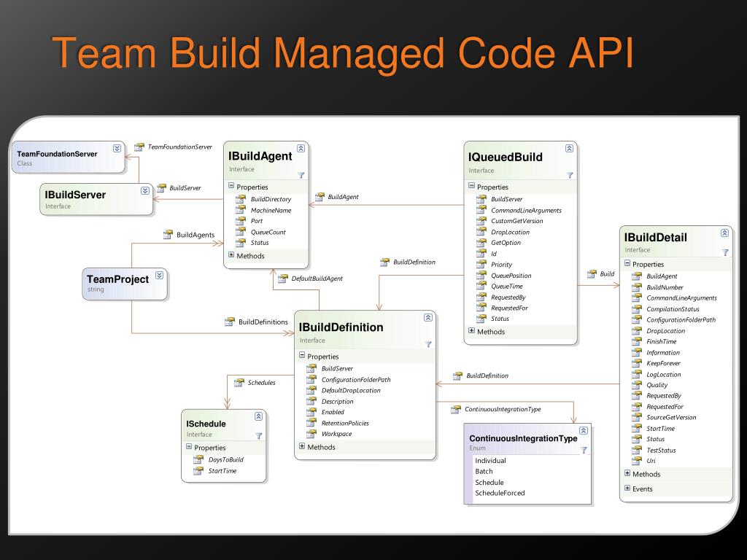Expand Methods section in IBuildAgent
Viewport: 747px width, 560px height.
pos(231,255)
